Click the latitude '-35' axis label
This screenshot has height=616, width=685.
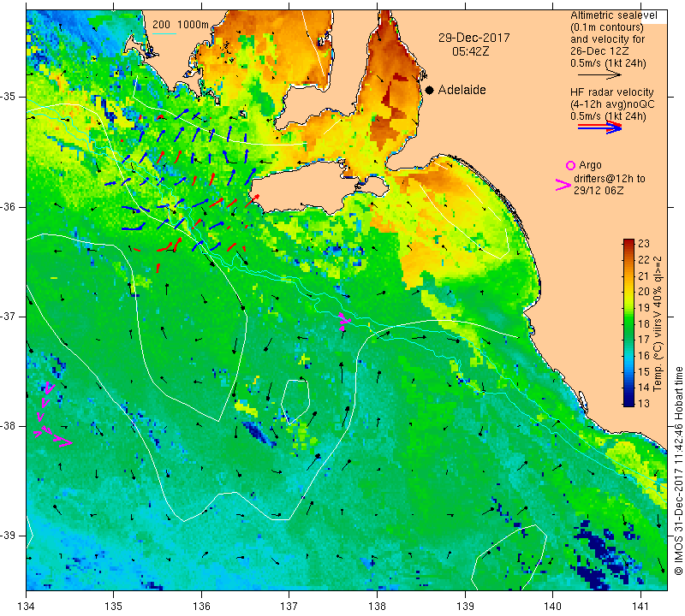[x=11, y=97]
